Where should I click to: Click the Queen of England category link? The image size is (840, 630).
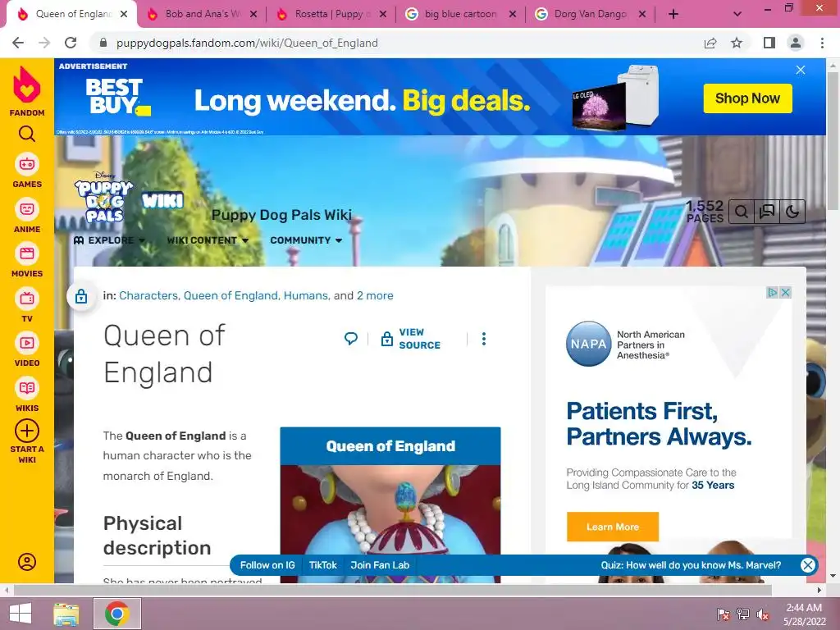pyautogui.click(x=231, y=295)
